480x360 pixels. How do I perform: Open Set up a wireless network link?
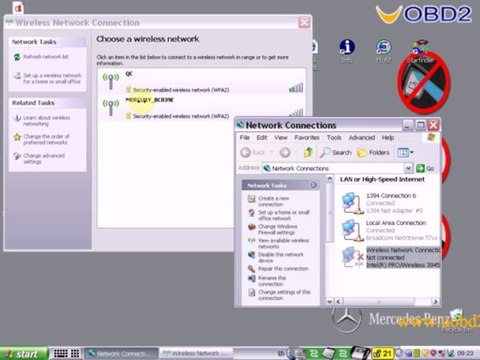[48, 78]
